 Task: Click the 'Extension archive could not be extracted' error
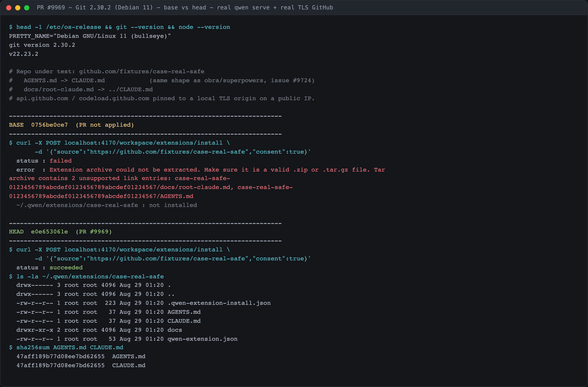tap(201, 170)
